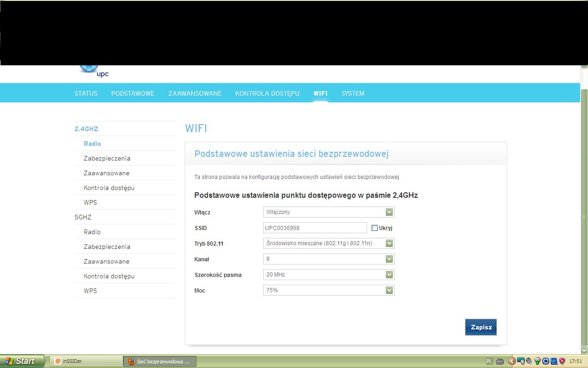
Task: Click the keyboard layout indicator icon
Action: (500, 361)
